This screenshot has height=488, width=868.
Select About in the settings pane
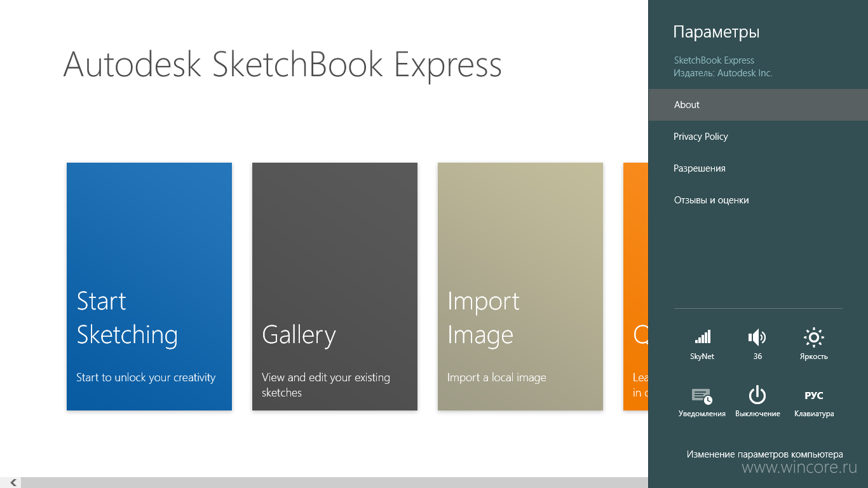point(758,105)
